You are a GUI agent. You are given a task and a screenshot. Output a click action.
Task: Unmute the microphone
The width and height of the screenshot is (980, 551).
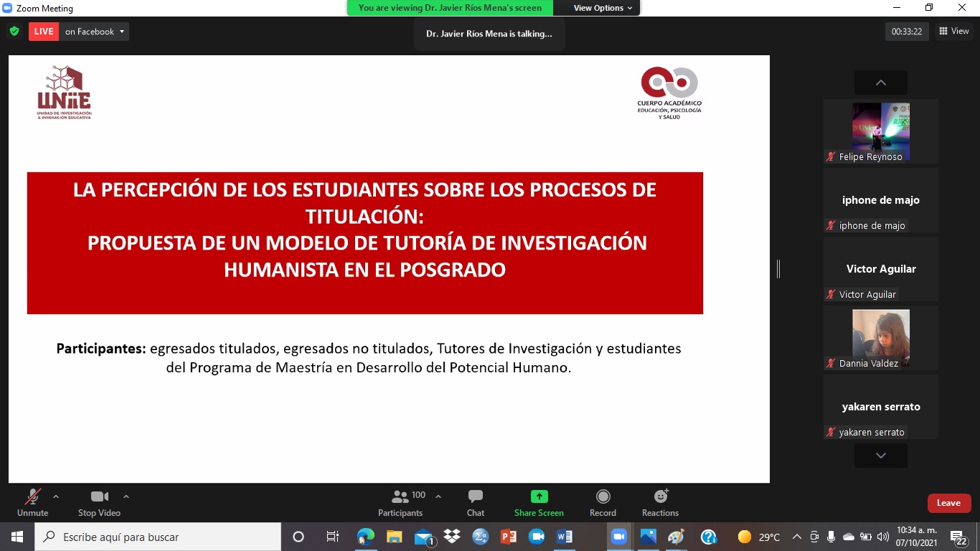[x=32, y=503]
